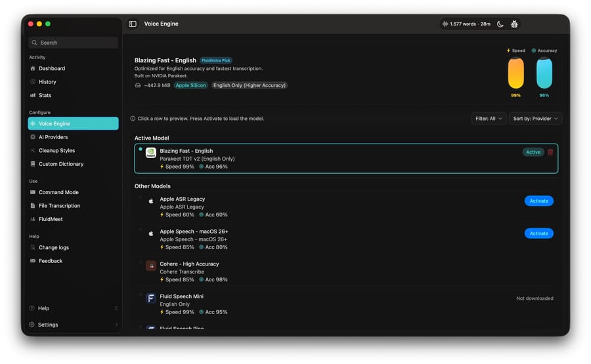Screen dimensions: 591x364
Task: Click the History clock icon
Action: pyautogui.click(x=33, y=82)
